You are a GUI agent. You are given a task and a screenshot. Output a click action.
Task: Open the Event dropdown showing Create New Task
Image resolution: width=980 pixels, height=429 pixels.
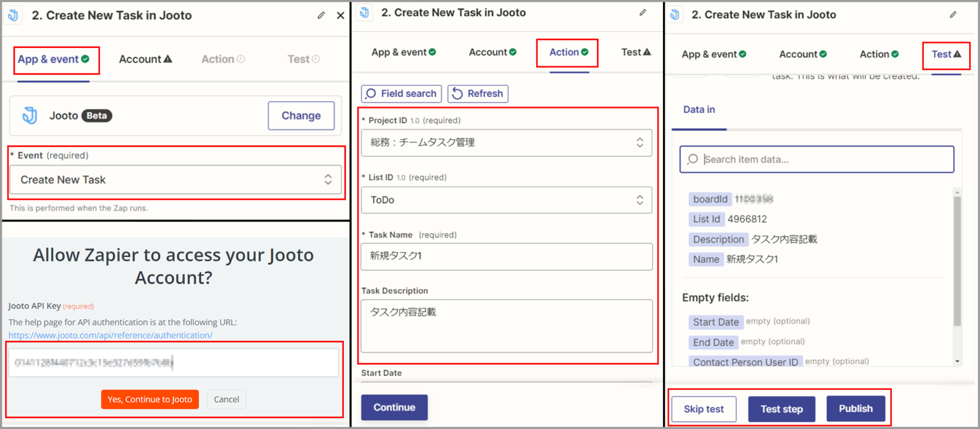[x=175, y=179]
